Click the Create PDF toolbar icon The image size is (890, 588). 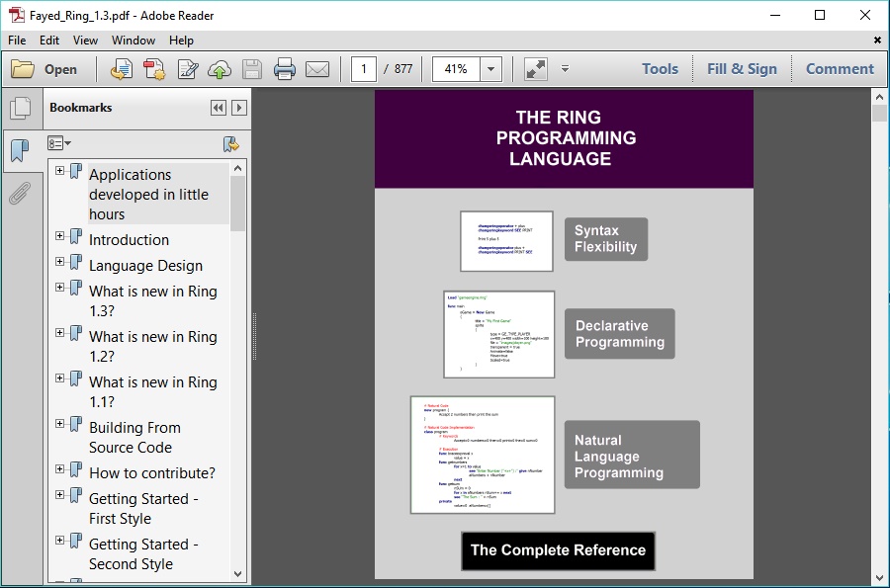(x=154, y=69)
